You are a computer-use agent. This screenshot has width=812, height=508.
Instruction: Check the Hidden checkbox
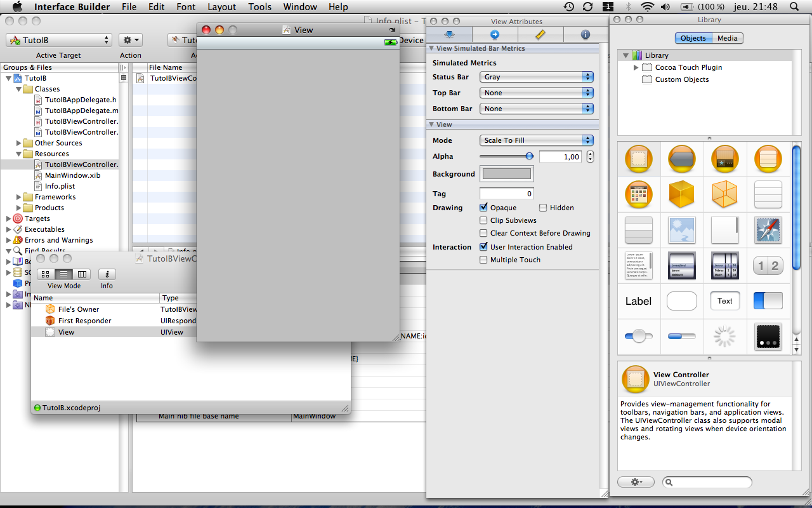tap(543, 208)
